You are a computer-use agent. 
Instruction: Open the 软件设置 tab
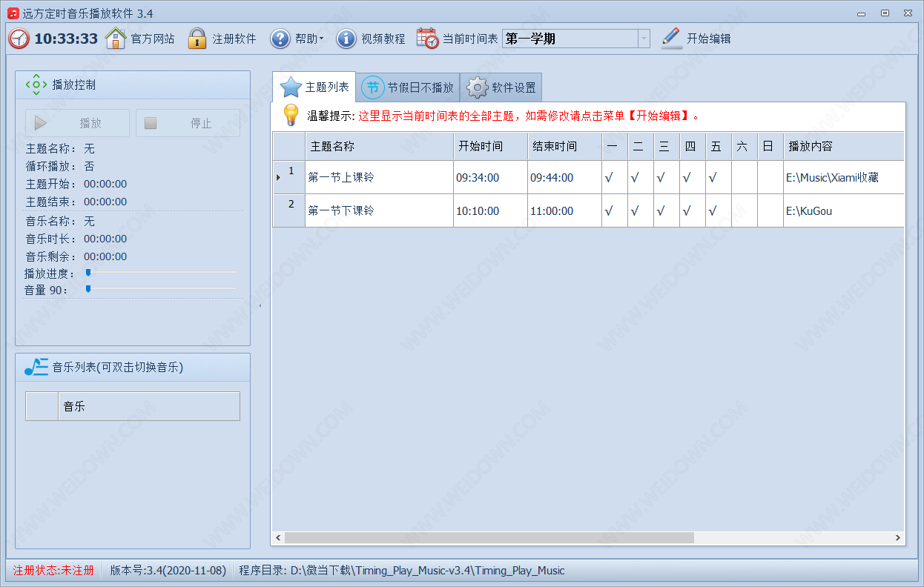(501, 87)
